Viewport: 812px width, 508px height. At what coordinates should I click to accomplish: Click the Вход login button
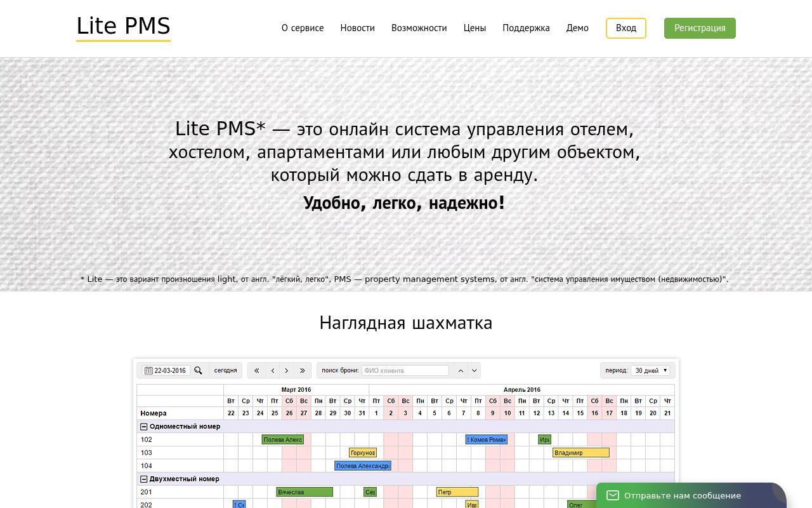click(625, 28)
